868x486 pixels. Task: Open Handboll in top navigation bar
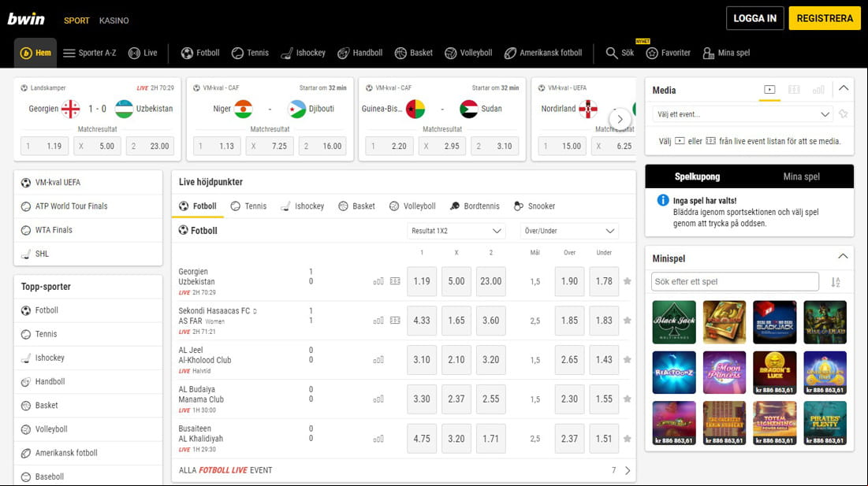pyautogui.click(x=359, y=53)
